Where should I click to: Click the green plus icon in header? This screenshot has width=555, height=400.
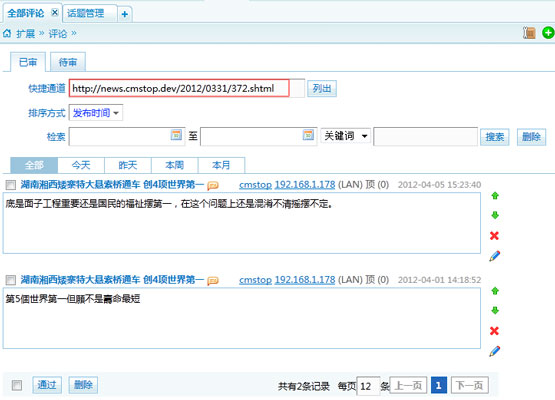[548, 33]
